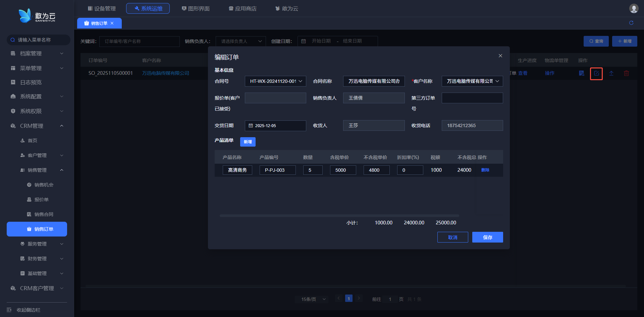
Task: Click the red delete trash icon
Action: [626, 73]
